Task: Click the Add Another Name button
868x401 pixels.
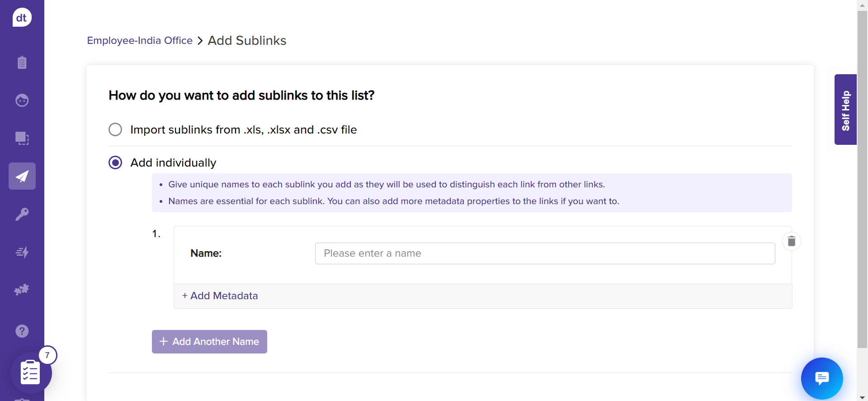Action: tap(209, 342)
